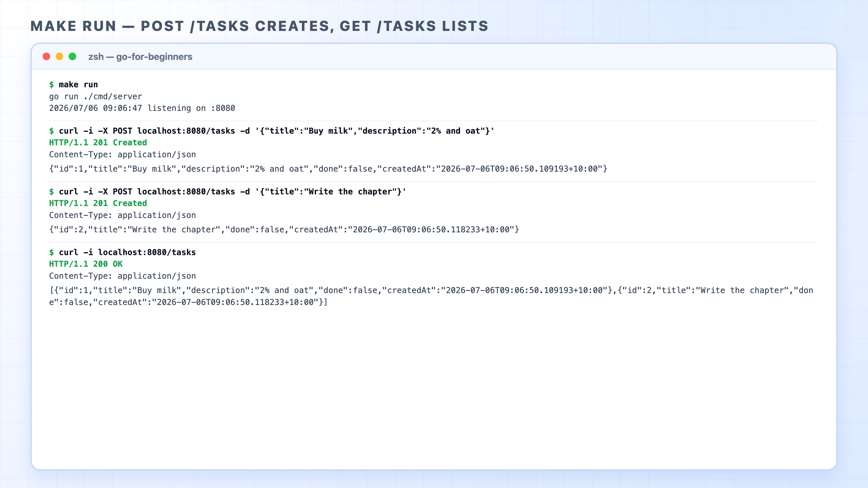Click the 'curl -i localhost:8080/tasks' GET command
The image size is (868, 488).
[123, 252]
